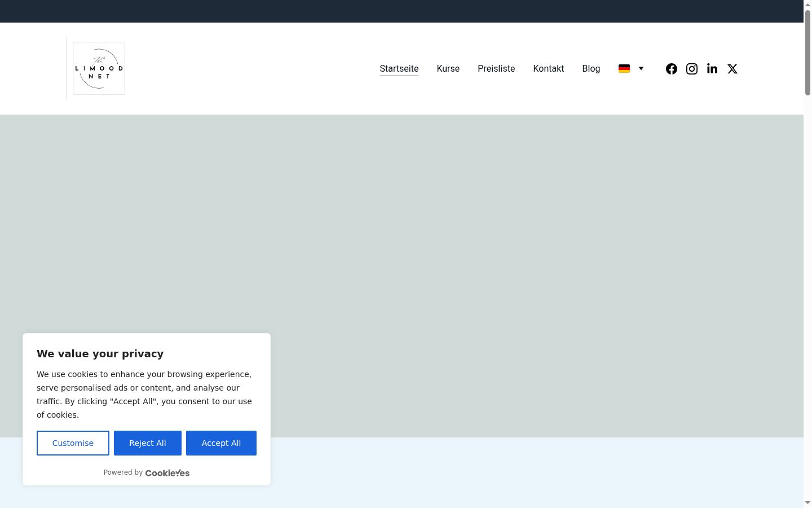812x508 pixels.
Task: Click the page vertical scrollbar thumb
Action: (x=807, y=52)
